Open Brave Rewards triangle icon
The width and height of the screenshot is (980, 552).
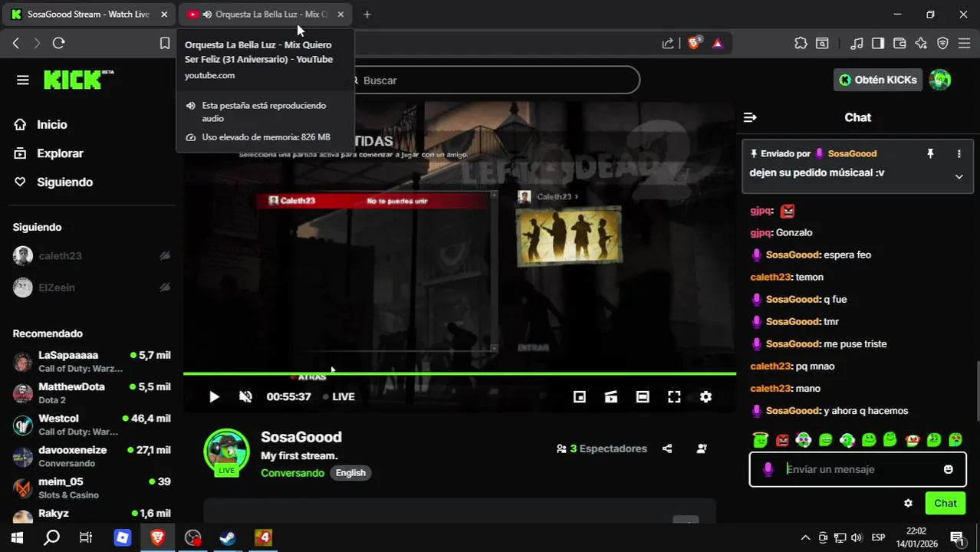tap(718, 44)
